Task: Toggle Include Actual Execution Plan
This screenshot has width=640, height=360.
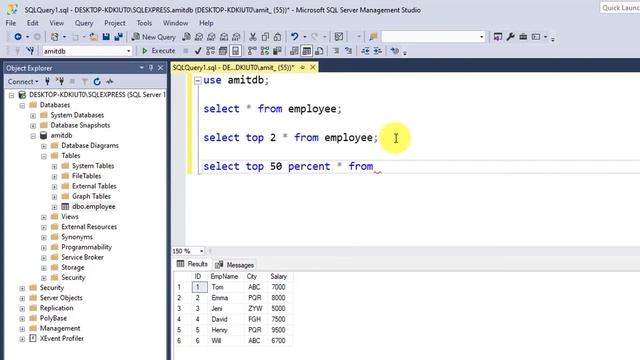Action: [x=252, y=51]
